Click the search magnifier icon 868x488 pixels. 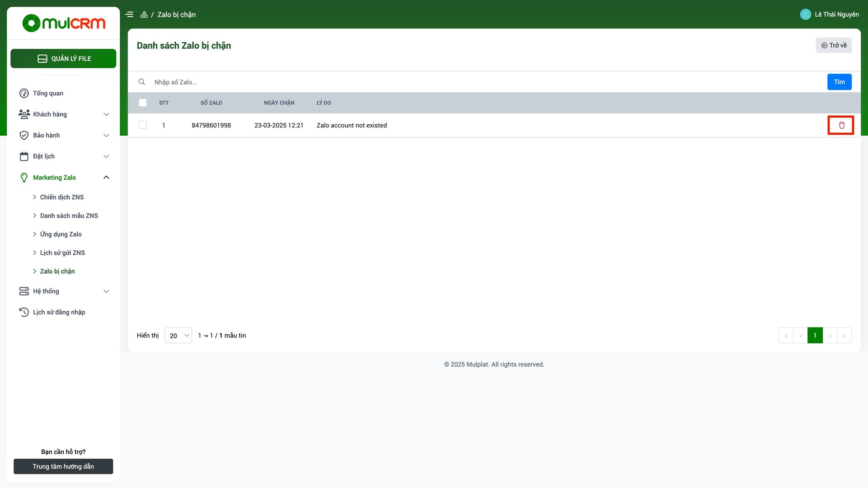click(x=142, y=82)
